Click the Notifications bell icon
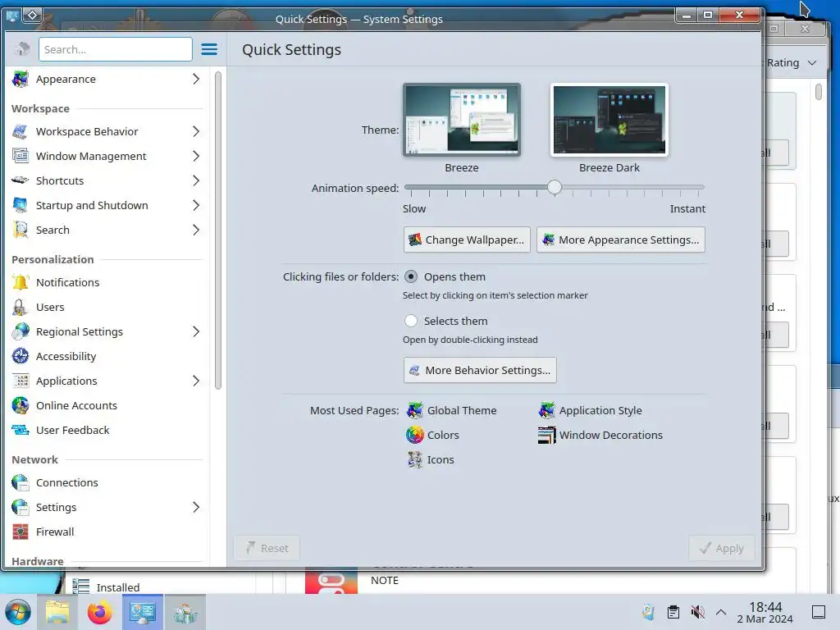This screenshot has width=840, height=630. point(21,282)
